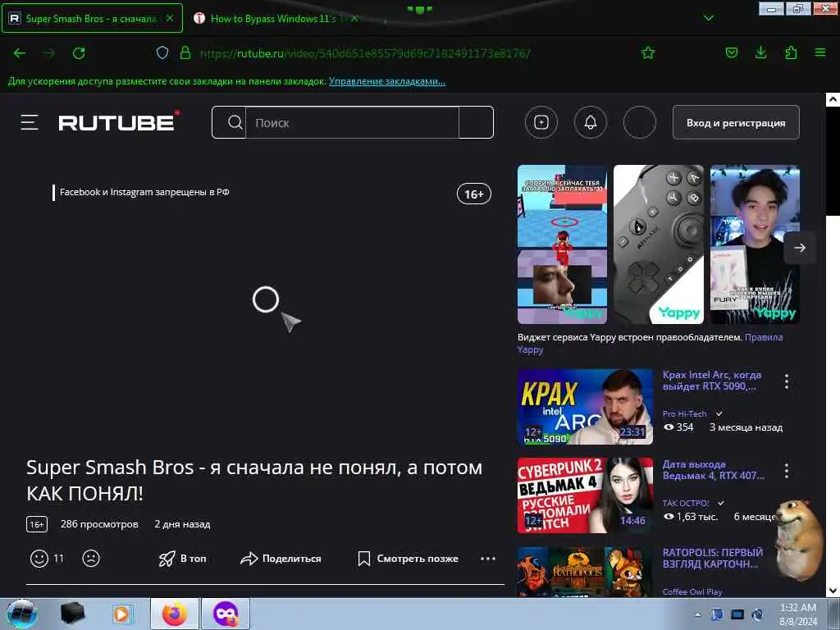
Task: Open the tracking protection shield icon
Action: 162,52
